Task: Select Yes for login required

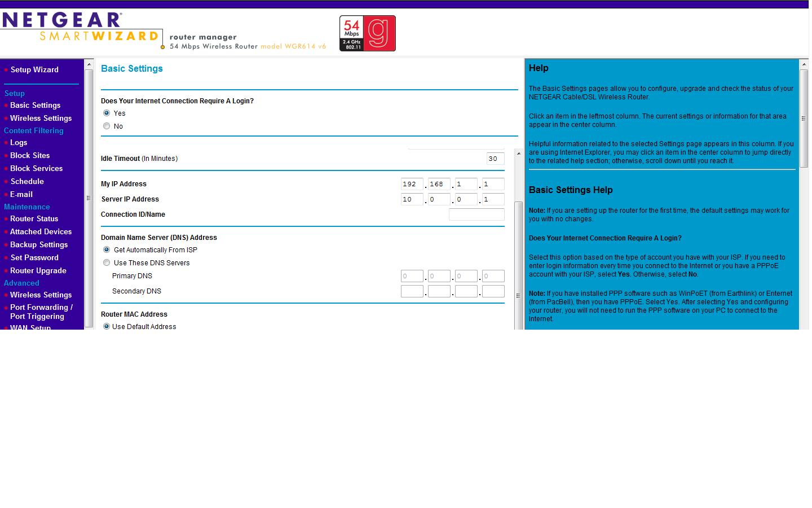Action: tap(107, 113)
